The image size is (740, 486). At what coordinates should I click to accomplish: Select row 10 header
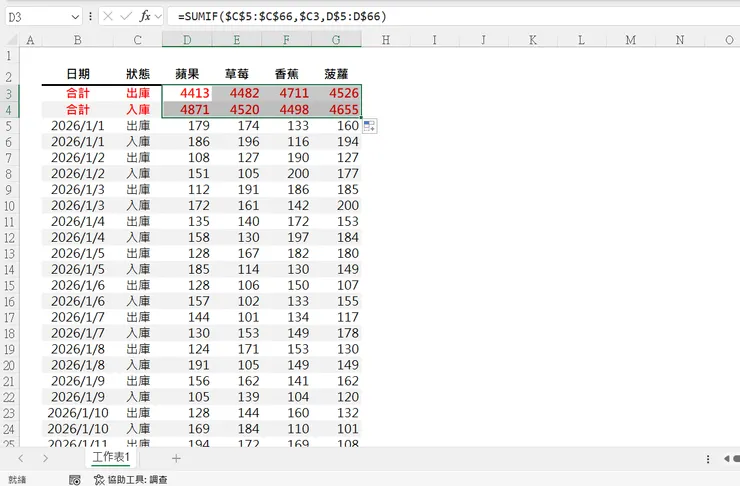pos(9,206)
